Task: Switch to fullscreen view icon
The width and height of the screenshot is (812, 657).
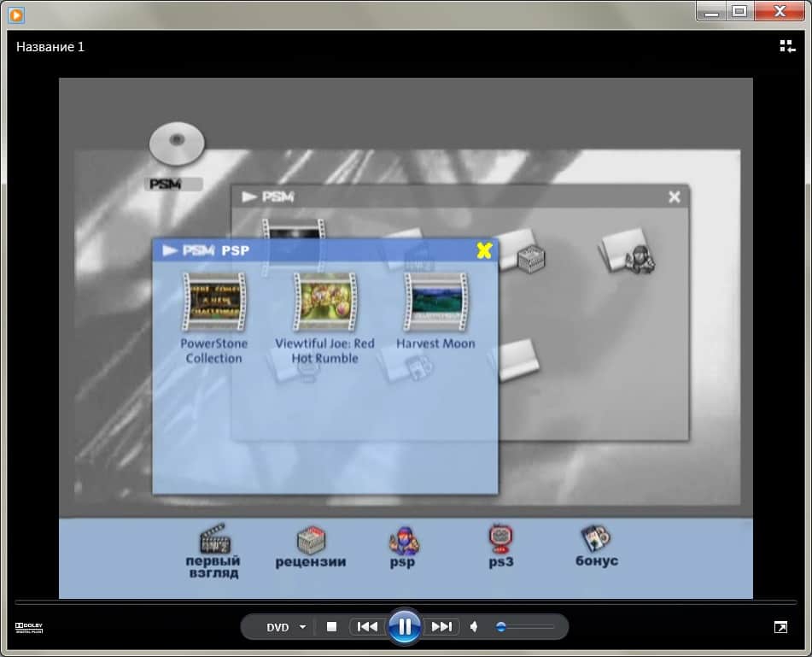Action: [780, 627]
